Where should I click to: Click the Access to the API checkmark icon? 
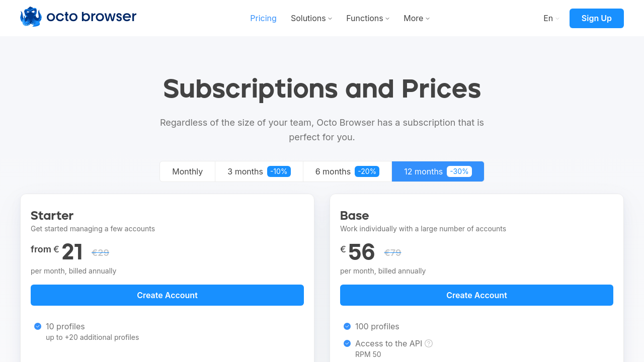(347, 343)
